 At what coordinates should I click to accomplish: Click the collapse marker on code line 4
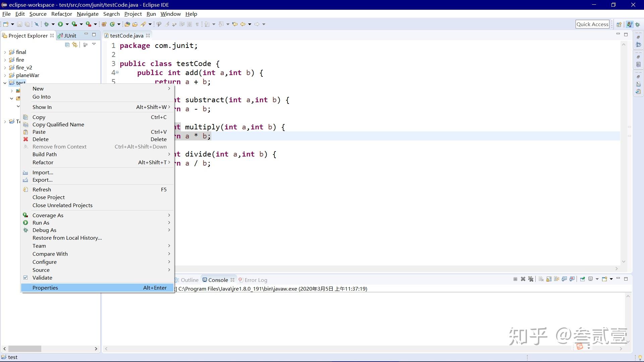click(117, 72)
